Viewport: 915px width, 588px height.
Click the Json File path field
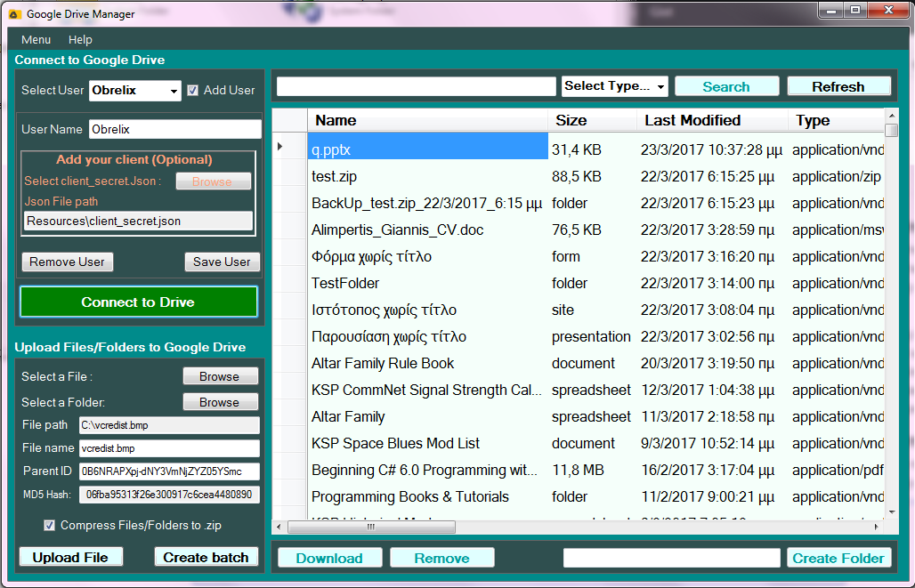coord(138,222)
